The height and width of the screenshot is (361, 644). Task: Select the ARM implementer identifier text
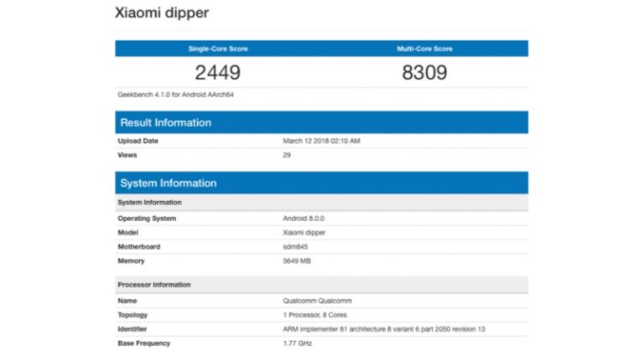pyautogui.click(x=382, y=329)
